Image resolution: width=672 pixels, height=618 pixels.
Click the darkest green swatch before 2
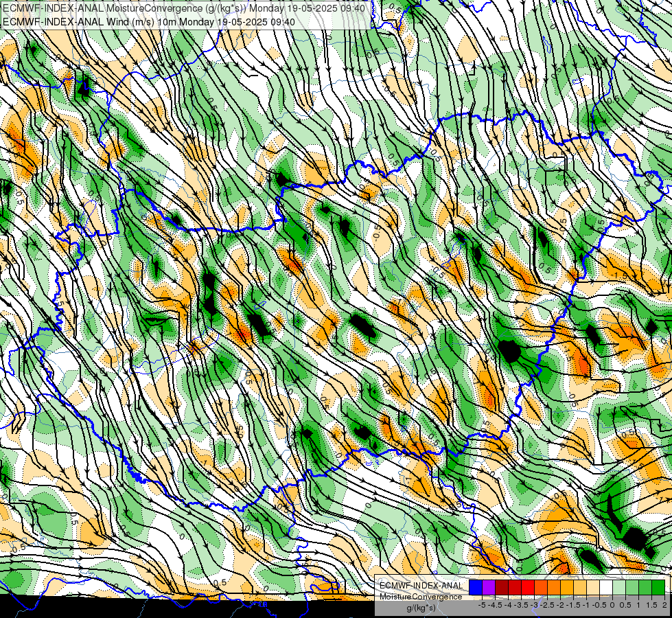658,588
